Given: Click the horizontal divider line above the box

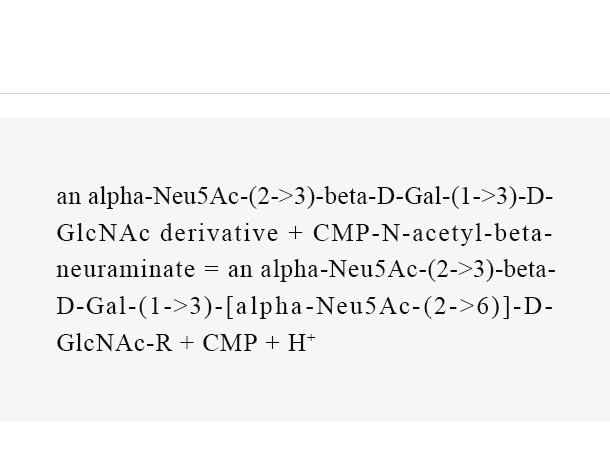Looking at the screenshot, I should 305,93.
